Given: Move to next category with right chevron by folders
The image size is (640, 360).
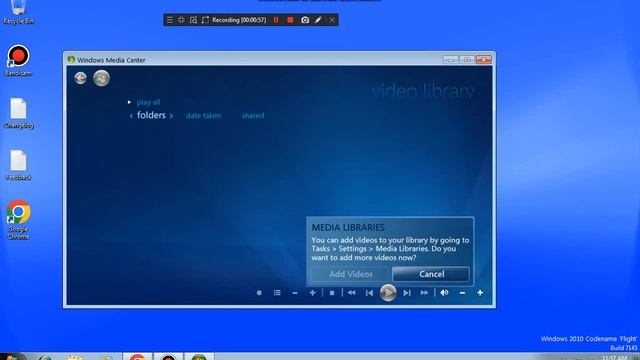Looking at the screenshot, I should click(x=171, y=116).
